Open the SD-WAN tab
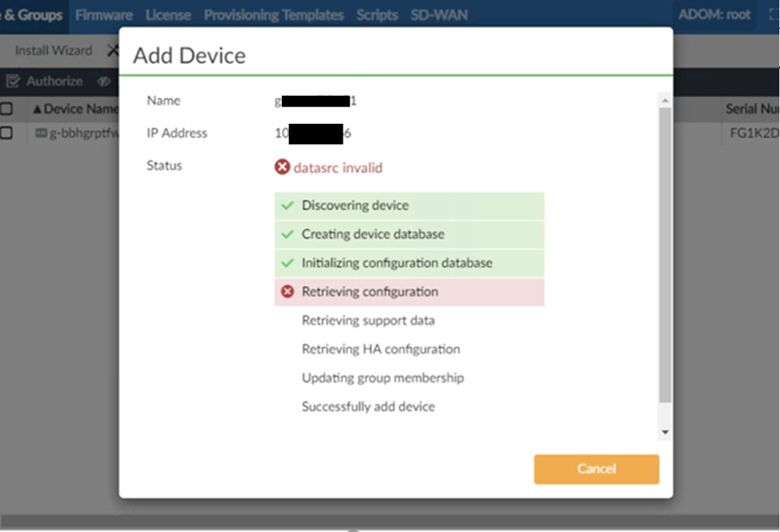 [x=438, y=15]
